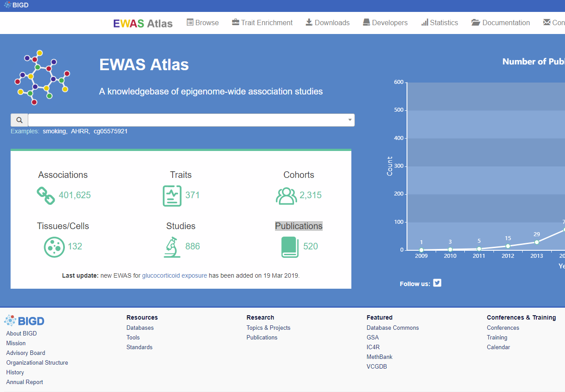Open Tools under Resources
The width and height of the screenshot is (565, 392).
click(133, 337)
